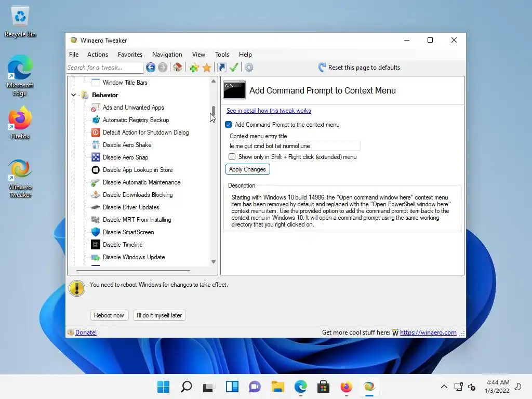Click the grey forward navigation arrow

163,68
